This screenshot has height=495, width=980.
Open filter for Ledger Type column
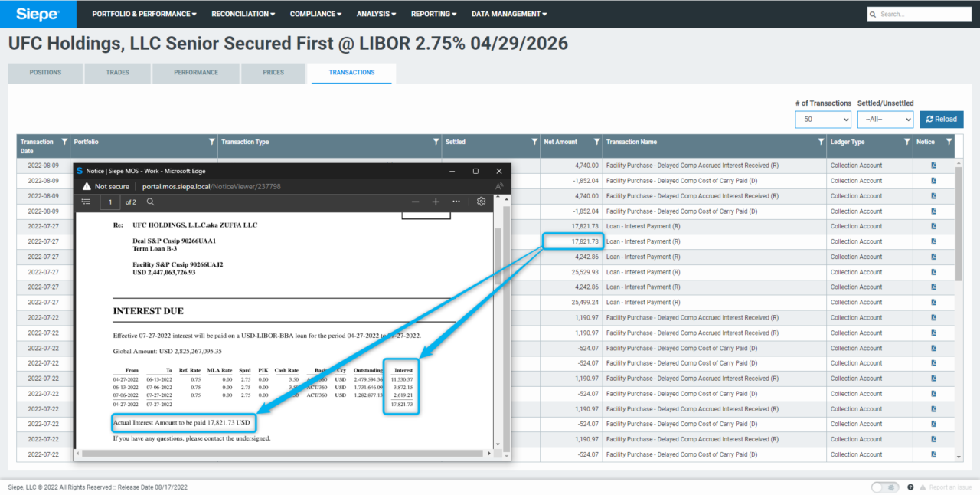click(905, 142)
